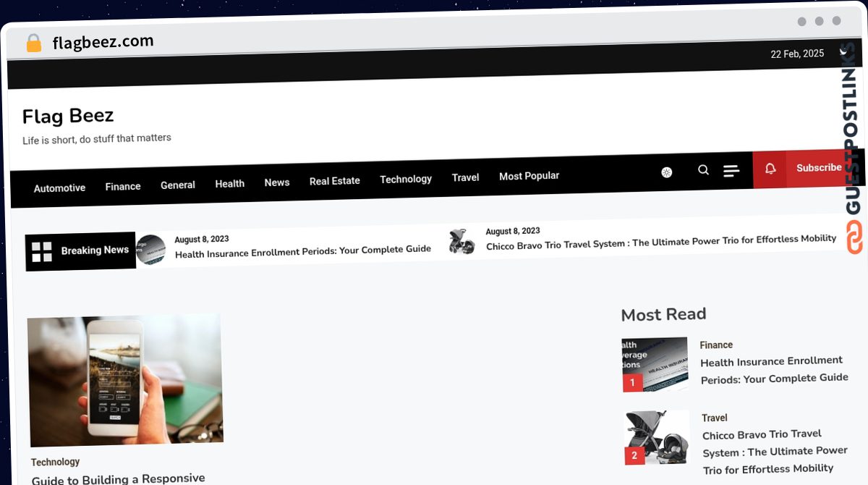Click the date 22 Feb, 2025

pos(797,54)
